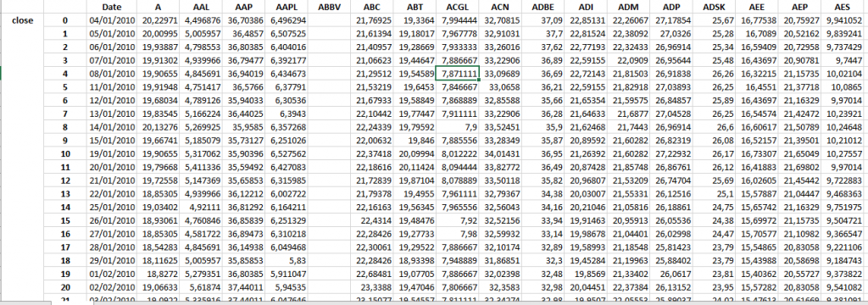Screen dimensions: 868x305
Task: Click the AEP column header
Action: 799,7
